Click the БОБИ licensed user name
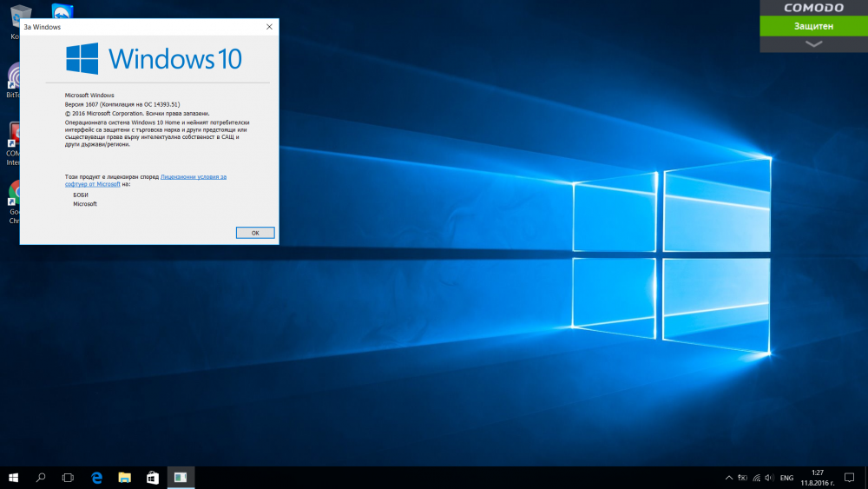This screenshot has height=489, width=868. [80, 195]
